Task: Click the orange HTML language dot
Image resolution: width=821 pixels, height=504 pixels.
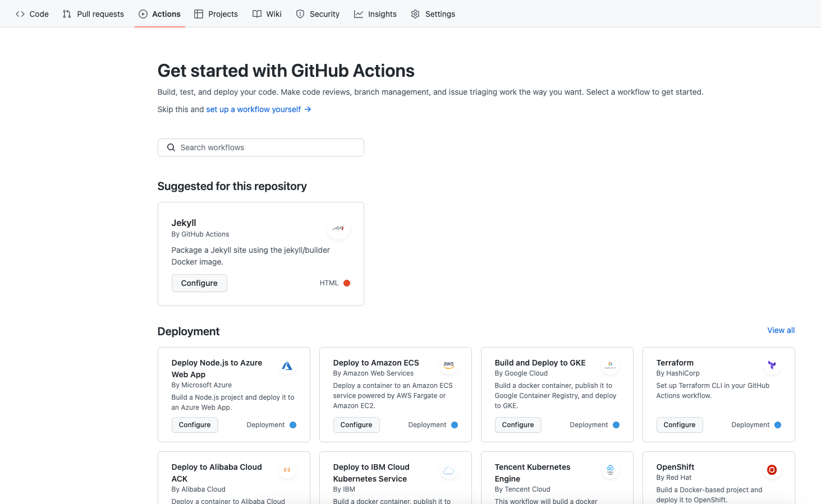Action: point(347,283)
